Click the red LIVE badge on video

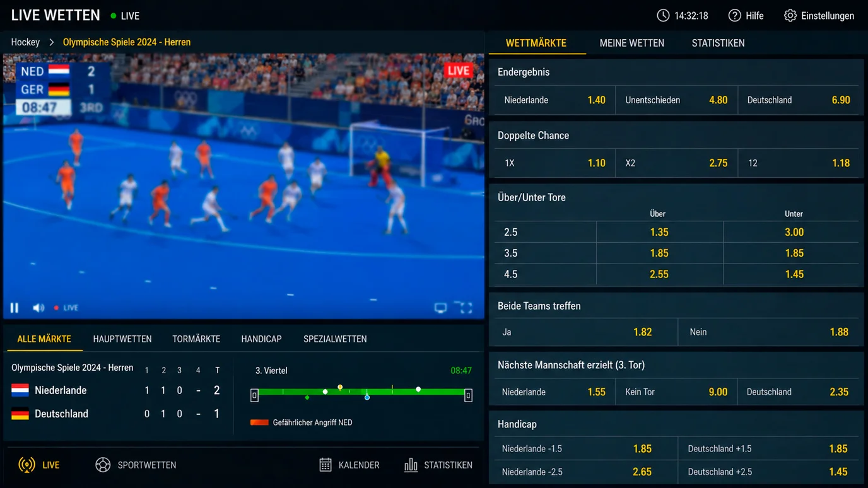click(459, 71)
